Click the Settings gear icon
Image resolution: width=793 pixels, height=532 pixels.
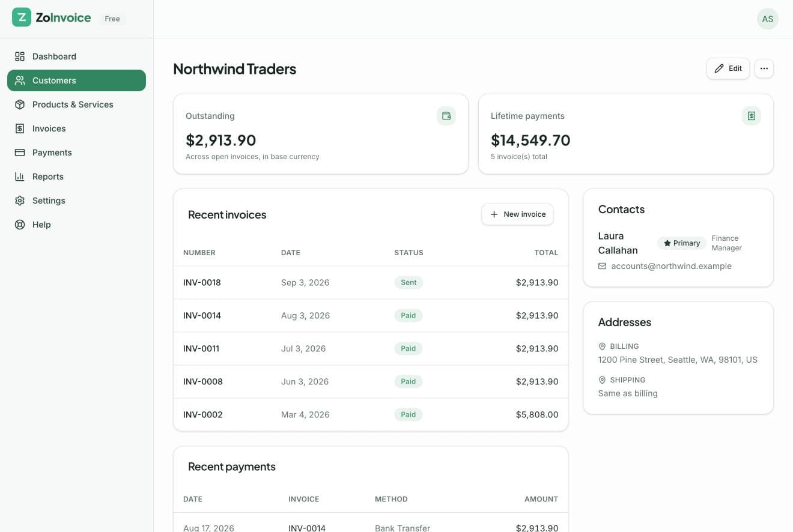(20, 201)
